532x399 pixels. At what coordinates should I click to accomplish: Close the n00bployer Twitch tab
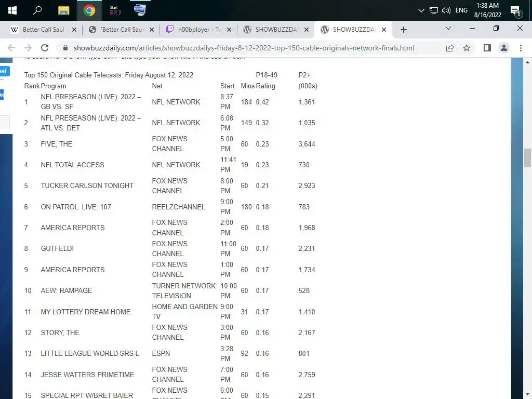pos(229,30)
